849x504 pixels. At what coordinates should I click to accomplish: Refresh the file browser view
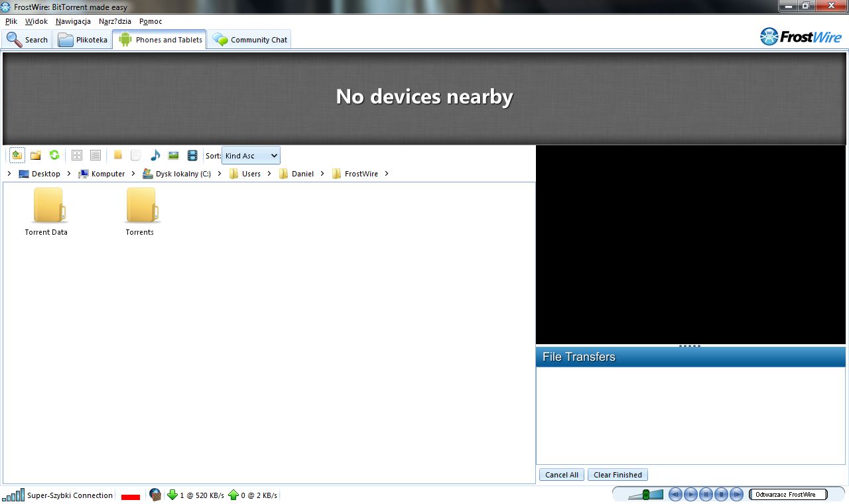54,155
